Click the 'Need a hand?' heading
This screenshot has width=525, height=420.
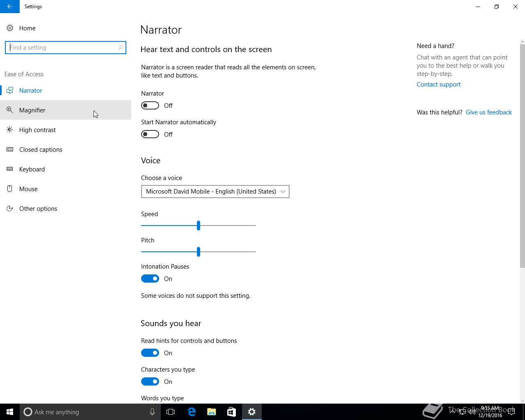(x=436, y=46)
